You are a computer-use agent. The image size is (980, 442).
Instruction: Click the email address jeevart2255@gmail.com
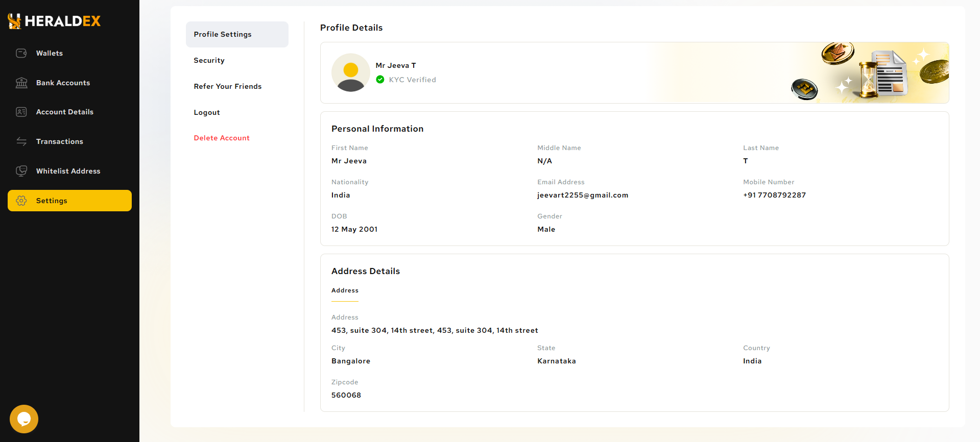pos(583,195)
